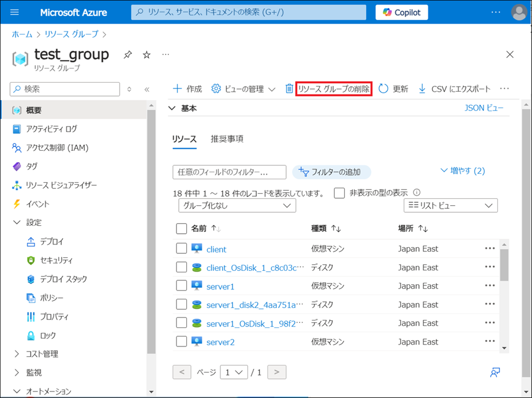Click the trash icon for リソース グループの削除
Screen dimensions: 532x398
click(289, 89)
